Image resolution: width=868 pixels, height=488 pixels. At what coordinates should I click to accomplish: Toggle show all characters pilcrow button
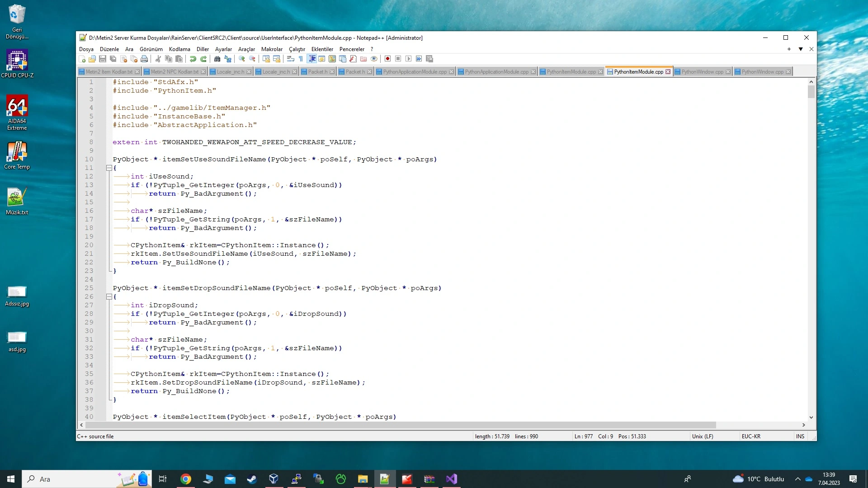tap(301, 59)
